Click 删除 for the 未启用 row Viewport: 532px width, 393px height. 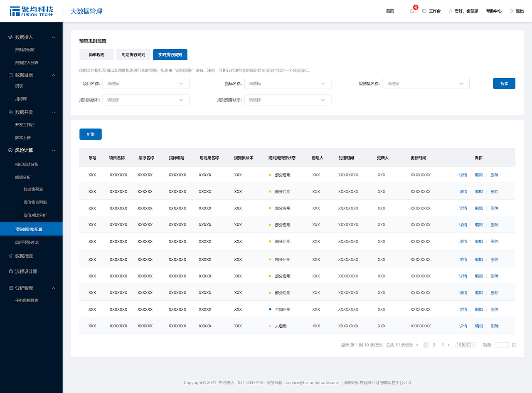[494, 326]
